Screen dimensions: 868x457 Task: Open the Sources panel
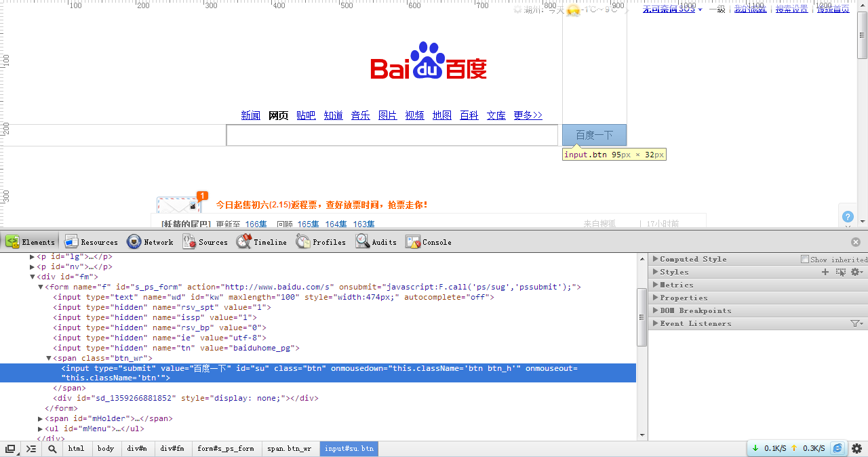click(205, 242)
